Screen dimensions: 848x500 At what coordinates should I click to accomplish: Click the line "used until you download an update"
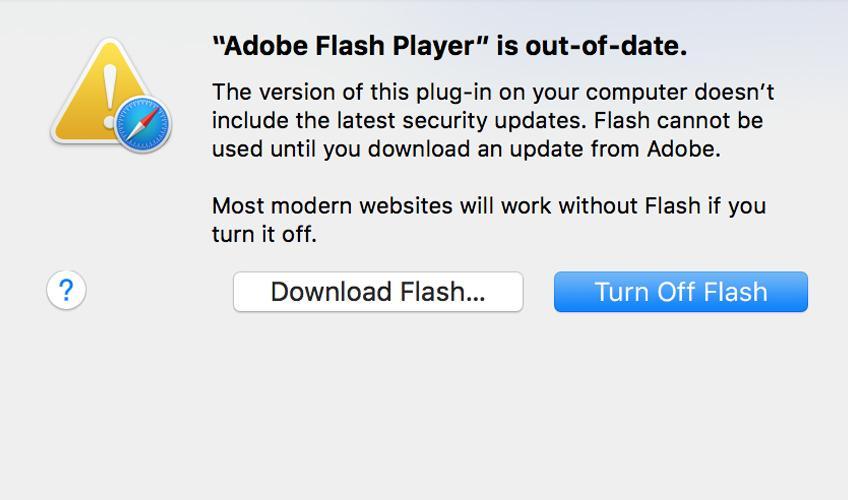point(466,149)
